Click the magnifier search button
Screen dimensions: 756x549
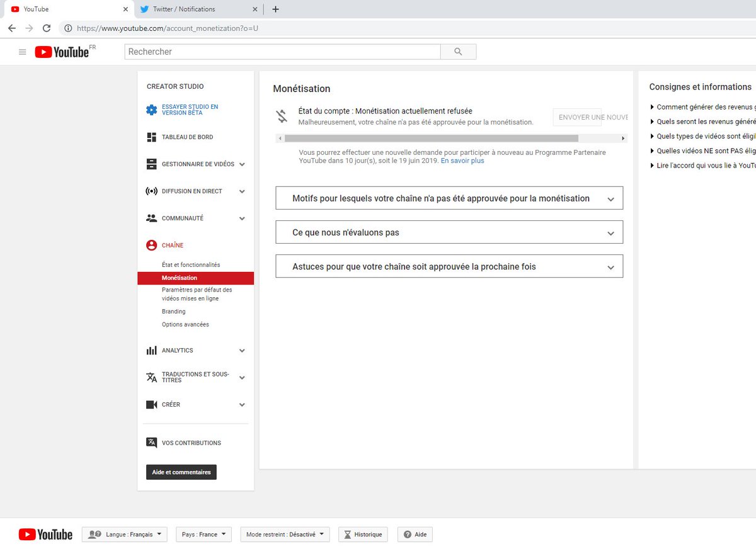pyautogui.click(x=458, y=52)
